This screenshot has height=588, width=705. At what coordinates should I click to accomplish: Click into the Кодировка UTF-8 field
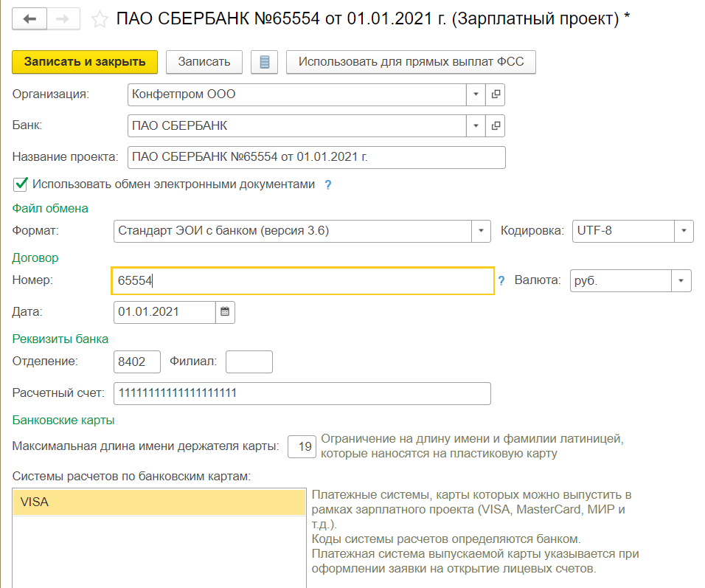pyautogui.click(x=623, y=231)
